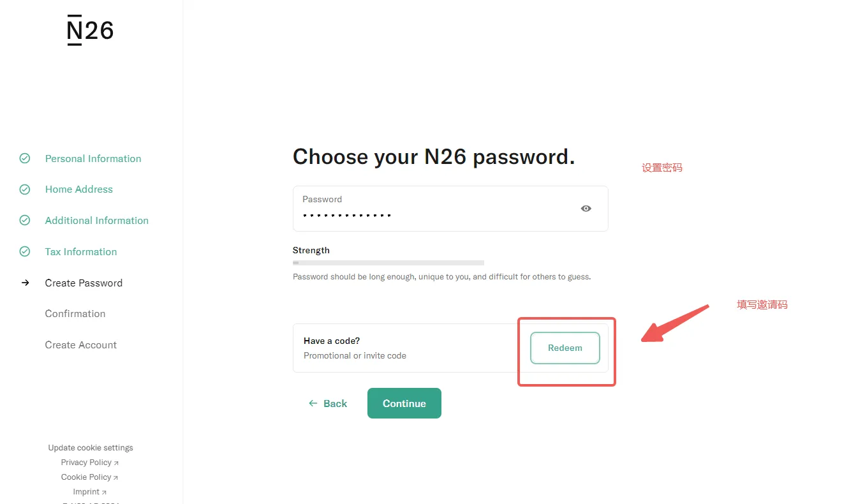Click the Tax Information checkmark icon

pos(25,251)
